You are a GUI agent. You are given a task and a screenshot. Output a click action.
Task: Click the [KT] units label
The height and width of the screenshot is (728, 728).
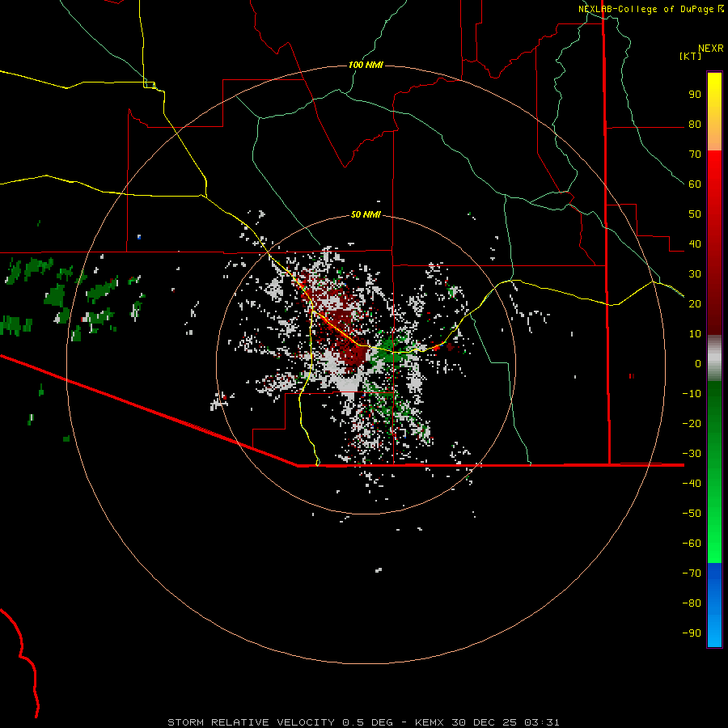coord(690,56)
